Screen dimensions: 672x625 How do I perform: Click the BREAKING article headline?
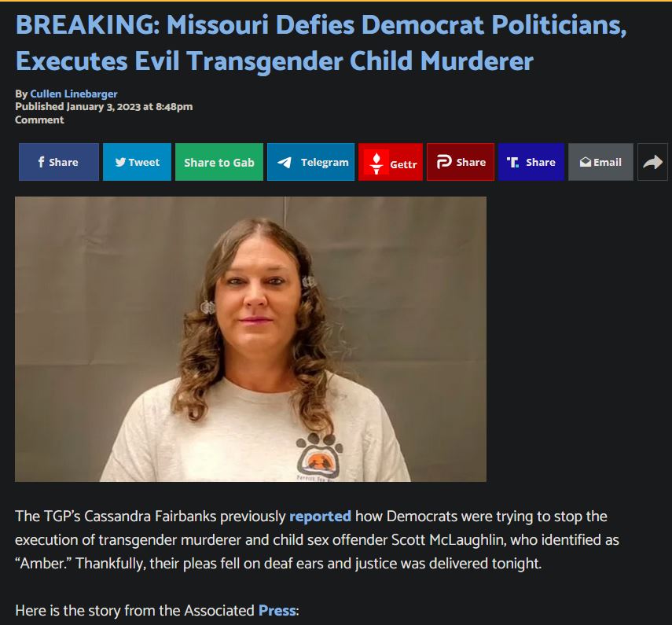[x=321, y=42]
